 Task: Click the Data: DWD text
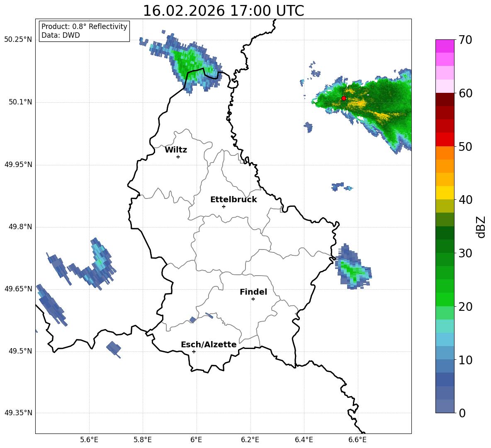point(61,35)
